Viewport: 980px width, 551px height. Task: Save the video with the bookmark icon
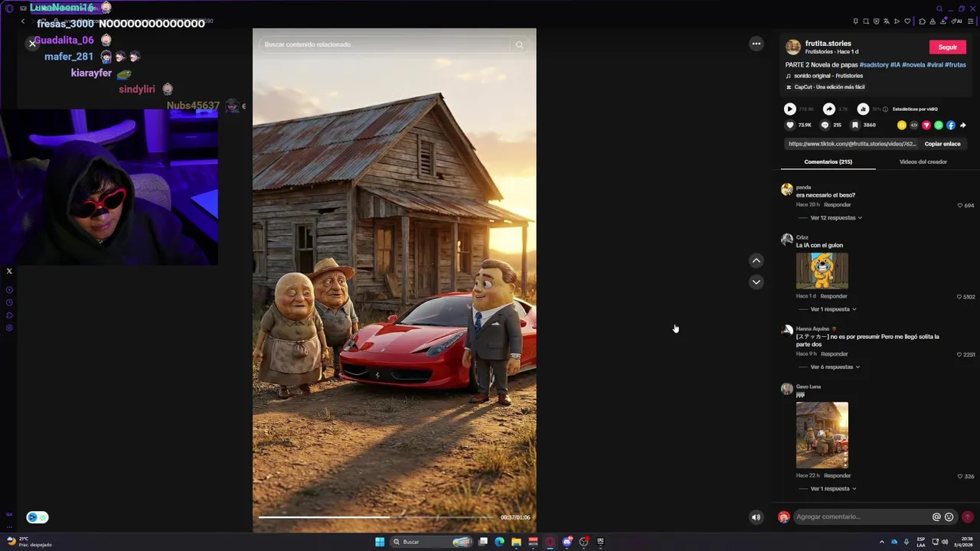(855, 125)
